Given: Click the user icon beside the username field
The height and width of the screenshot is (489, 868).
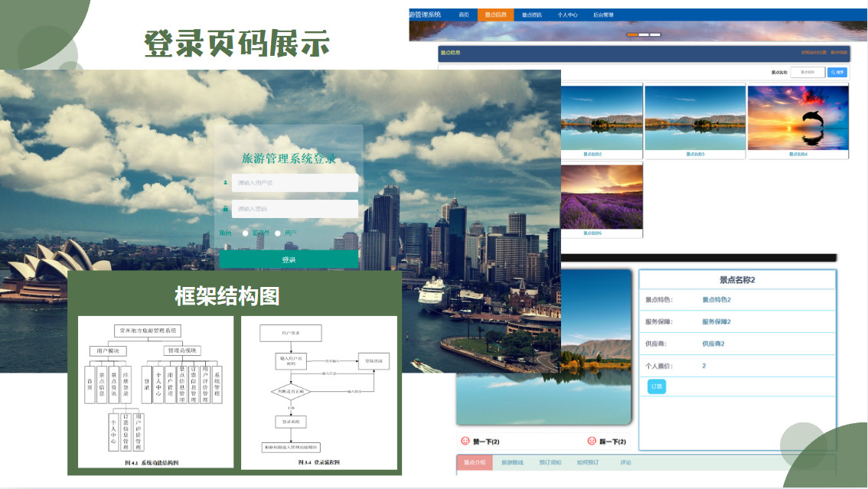Looking at the screenshot, I should (x=225, y=183).
